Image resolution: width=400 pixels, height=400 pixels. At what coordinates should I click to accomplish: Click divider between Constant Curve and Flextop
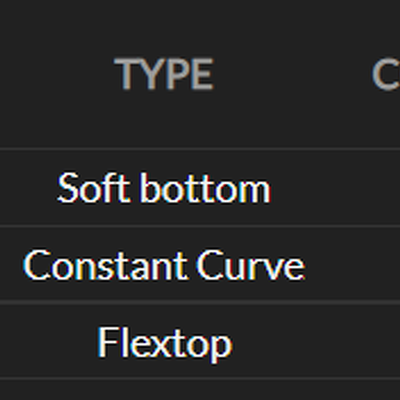pos(200,302)
